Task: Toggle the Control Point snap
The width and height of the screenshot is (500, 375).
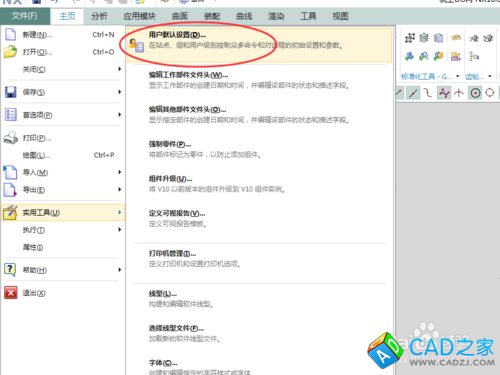Action: (x=428, y=93)
